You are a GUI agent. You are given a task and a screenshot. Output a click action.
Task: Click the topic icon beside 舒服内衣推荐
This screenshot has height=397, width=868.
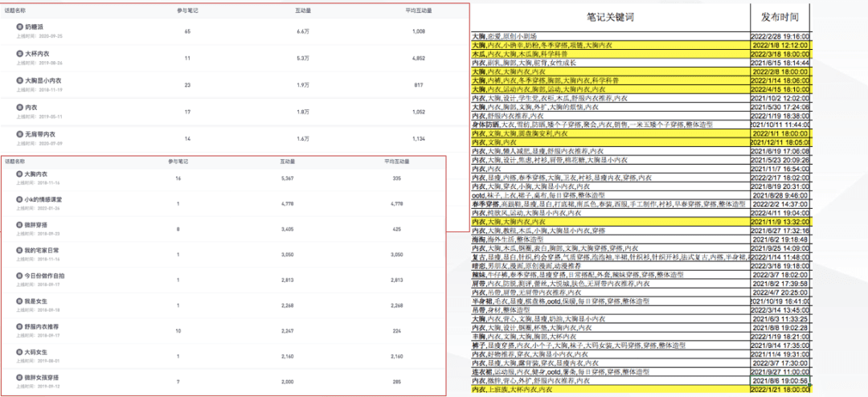pyautogui.click(x=20, y=326)
